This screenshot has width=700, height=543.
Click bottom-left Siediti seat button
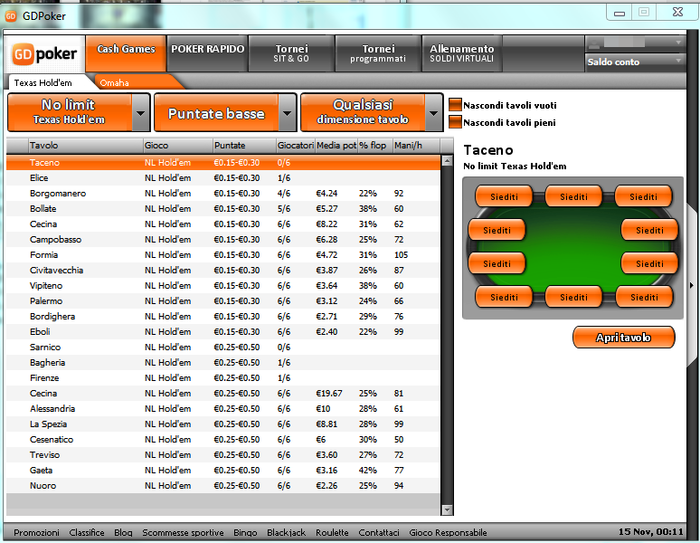(x=504, y=297)
